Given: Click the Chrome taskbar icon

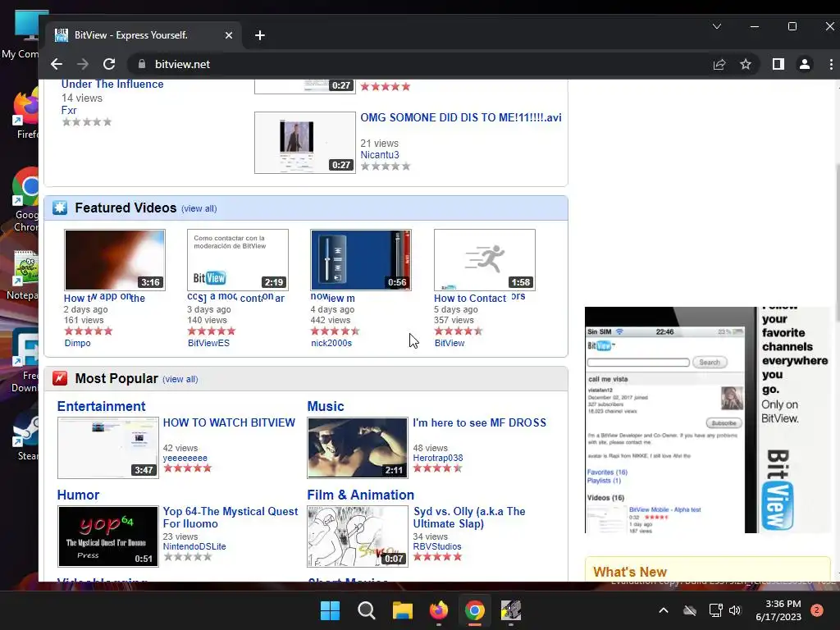Looking at the screenshot, I should (475, 610).
